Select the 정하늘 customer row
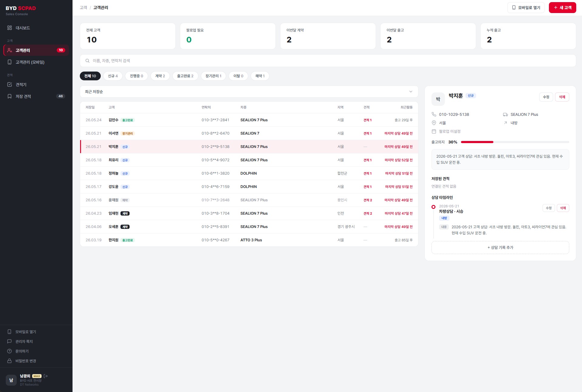Viewport: 582px width, 392px height. (249, 173)
